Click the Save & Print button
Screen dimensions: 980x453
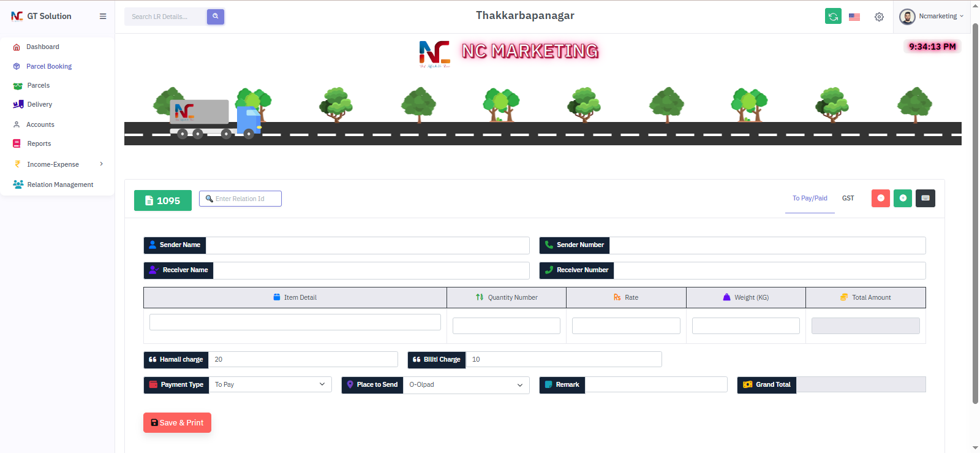pyautogui.click(x=177, y=423)
